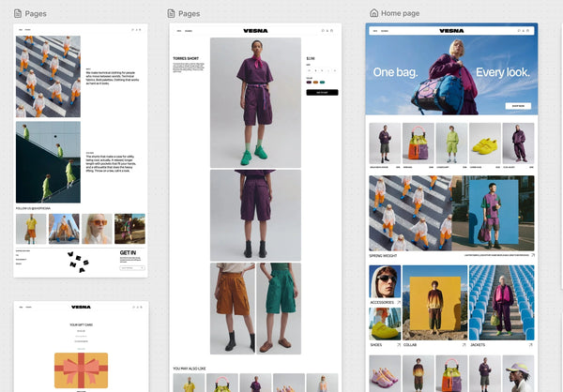This screenshot has width=563, height=392.
Task: Select the GET IN footer heading
Action: click(x=128, y=252)
